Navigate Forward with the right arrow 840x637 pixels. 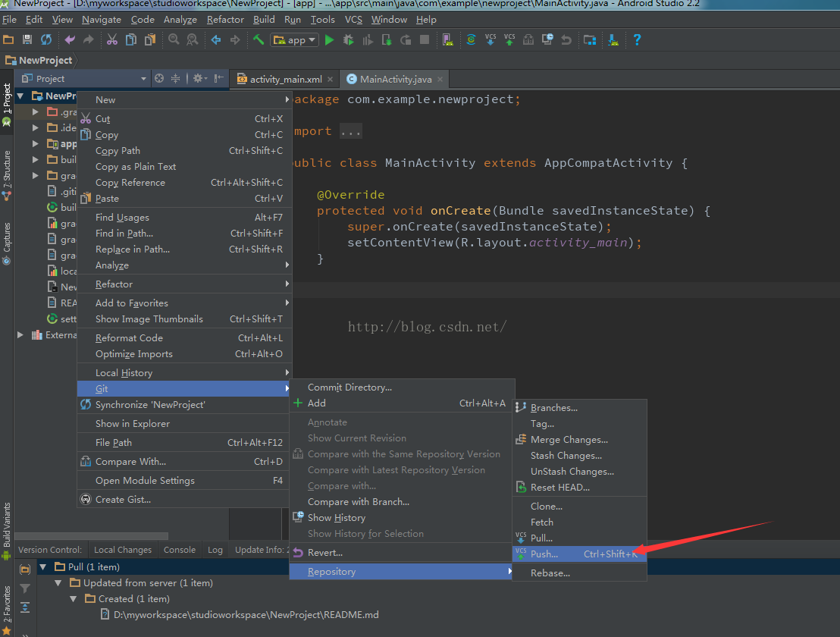[x=235, y=39]
